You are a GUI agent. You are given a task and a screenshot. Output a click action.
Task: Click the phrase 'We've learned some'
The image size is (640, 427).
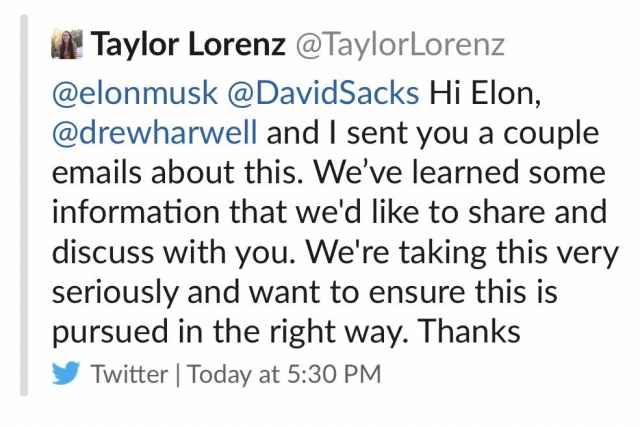tap(459, 172)
